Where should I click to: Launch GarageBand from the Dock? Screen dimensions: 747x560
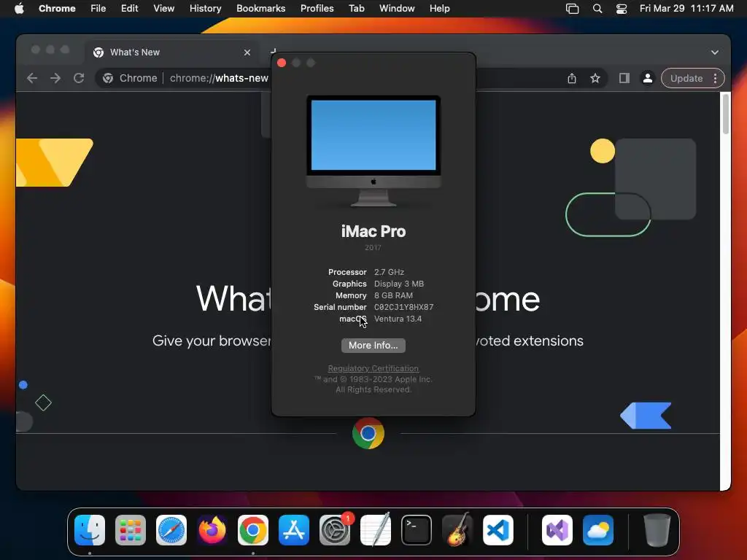click(x=457, y=530)
